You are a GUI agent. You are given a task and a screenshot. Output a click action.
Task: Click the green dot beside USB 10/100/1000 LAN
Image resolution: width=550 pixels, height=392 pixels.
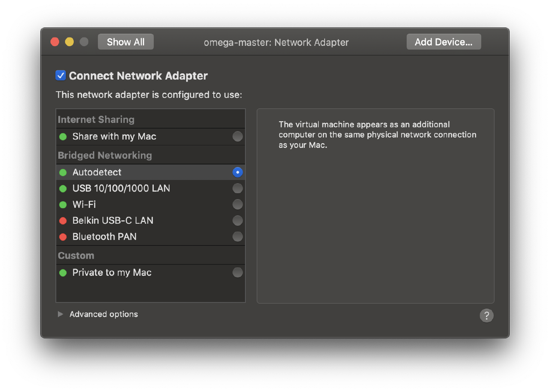(x=63, y=188)
